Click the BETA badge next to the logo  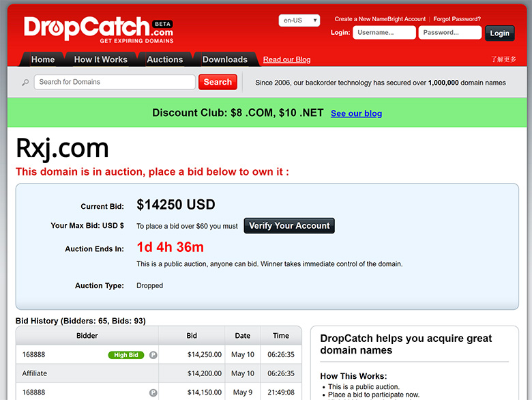point(162,24)
